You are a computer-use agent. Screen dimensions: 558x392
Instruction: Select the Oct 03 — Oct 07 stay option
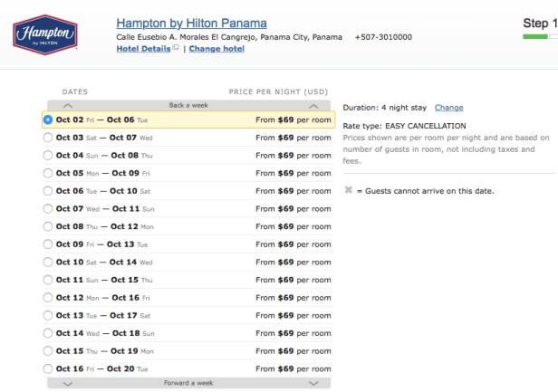click(x=48, y=138)
